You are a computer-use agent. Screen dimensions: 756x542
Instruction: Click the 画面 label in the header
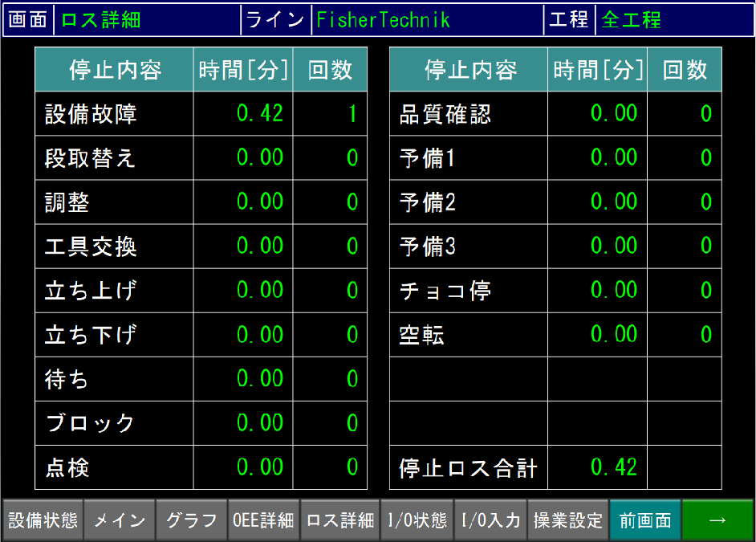[28, 20]
